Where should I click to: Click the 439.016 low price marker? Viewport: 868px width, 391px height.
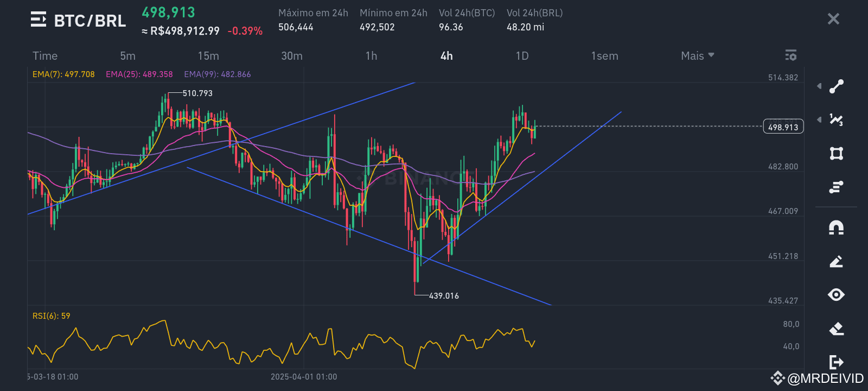[444, 296]
